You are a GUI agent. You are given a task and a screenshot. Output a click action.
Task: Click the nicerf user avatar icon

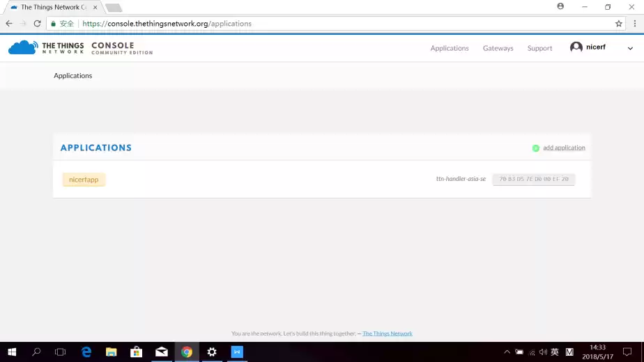[576, 47]
